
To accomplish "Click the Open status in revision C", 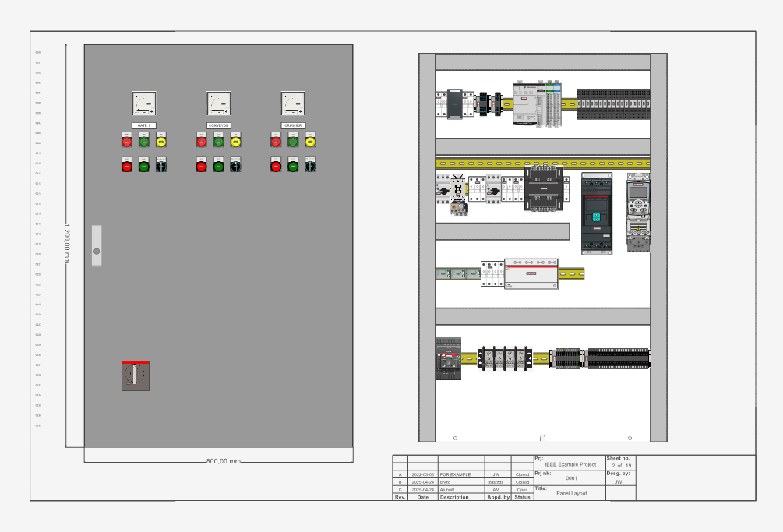I will 522,490.
